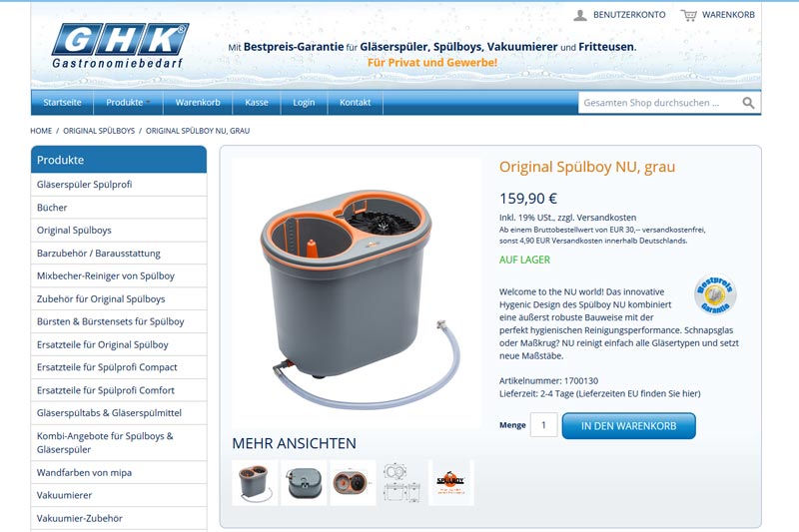
Task: Open Original Spülboys breadcrumb link
Action: (x=99, y=131)
